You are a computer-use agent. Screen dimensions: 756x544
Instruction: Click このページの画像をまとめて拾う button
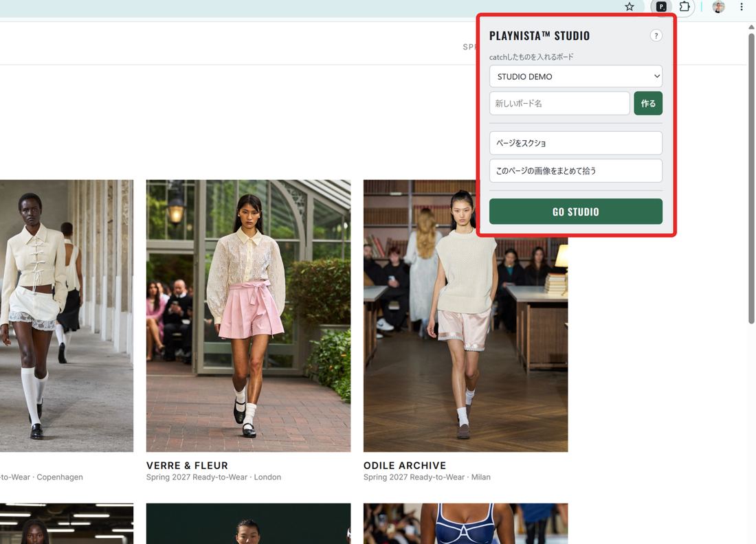coord(576,170)
